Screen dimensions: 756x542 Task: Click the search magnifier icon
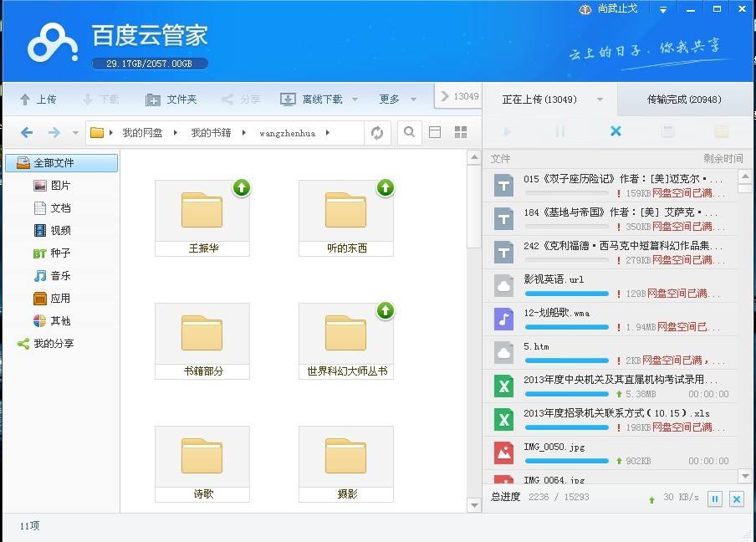point(409,132)
